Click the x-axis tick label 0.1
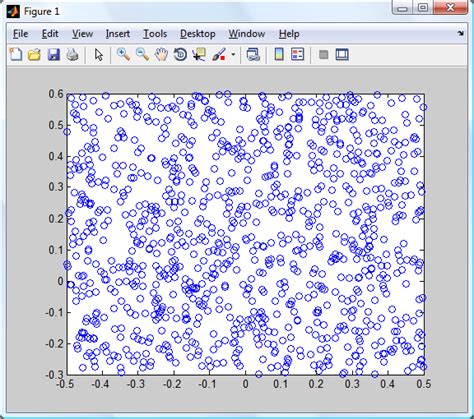The width and height of the screenshot is (474, 419). pos(281,384)
